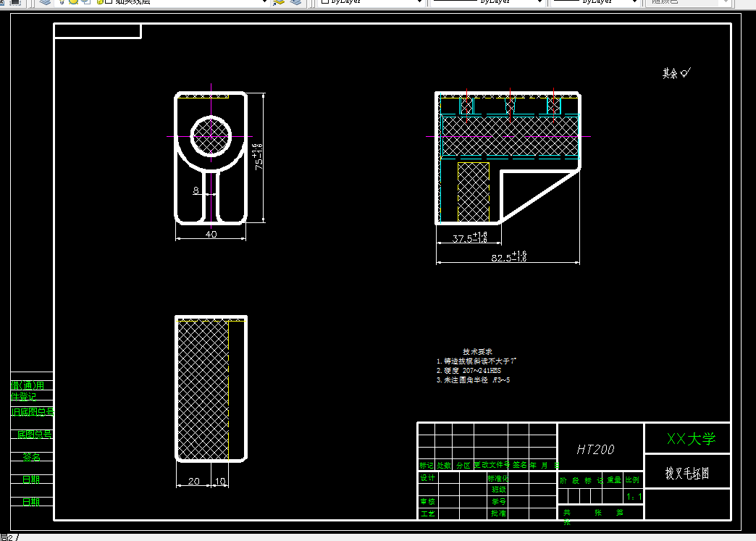Image resolution: width=756 pixels, height=541 pixels.
Task: Select the 处数 header cell
Action: click(x=444, y=465)
